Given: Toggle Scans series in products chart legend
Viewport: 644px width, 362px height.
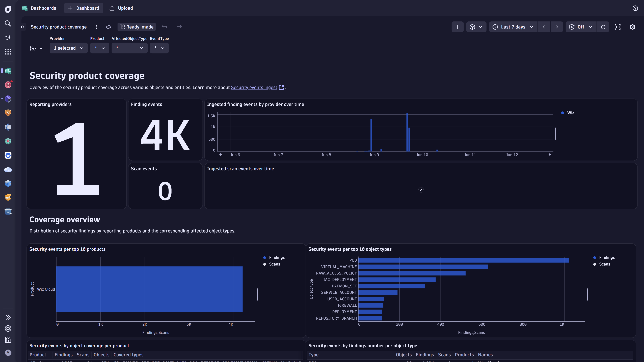Looking at the screenshot, I should tap(272, 264).
